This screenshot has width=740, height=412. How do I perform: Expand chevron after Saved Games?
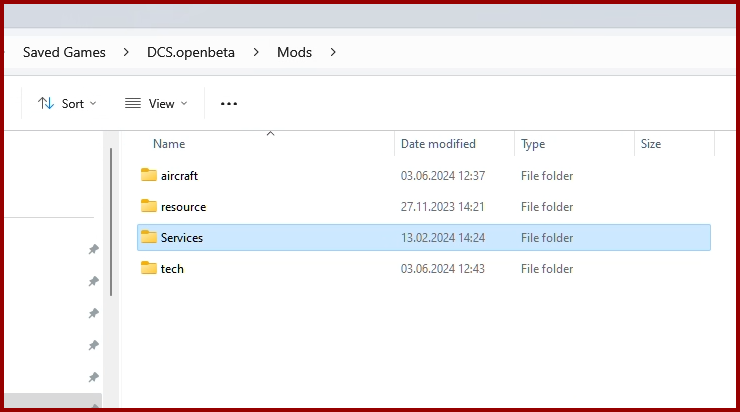point(126,52)
